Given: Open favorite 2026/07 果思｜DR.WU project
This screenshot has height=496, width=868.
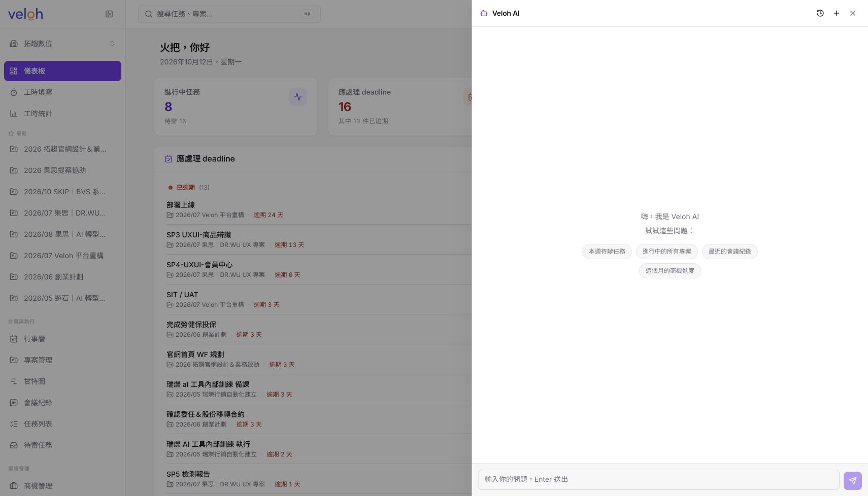Looking at the screenshot, I should (62, 213).
